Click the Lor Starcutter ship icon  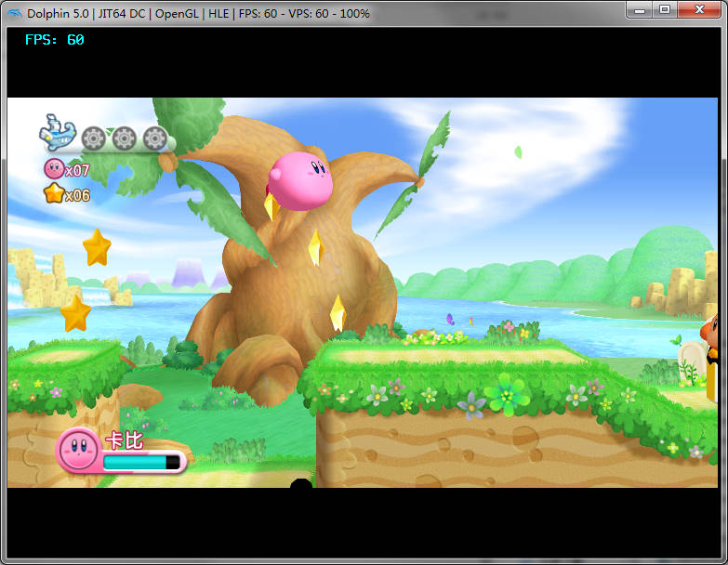(58, 133)
